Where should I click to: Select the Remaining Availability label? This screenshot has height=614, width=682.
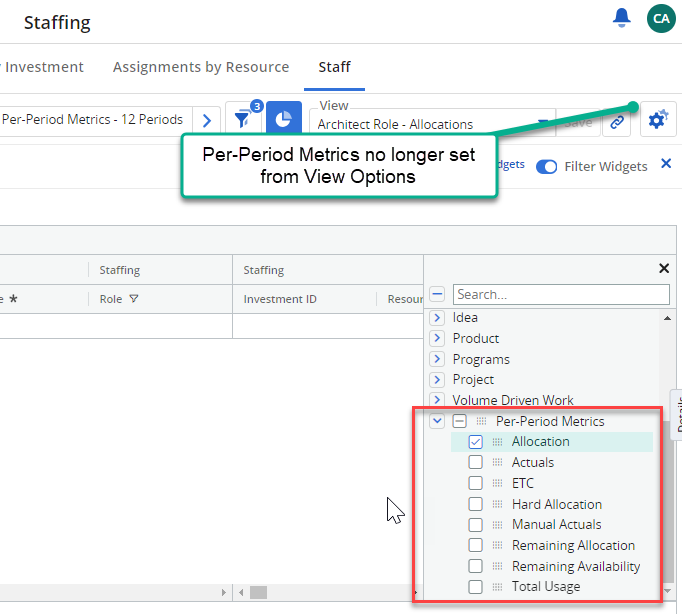click(x=576, y=566)
